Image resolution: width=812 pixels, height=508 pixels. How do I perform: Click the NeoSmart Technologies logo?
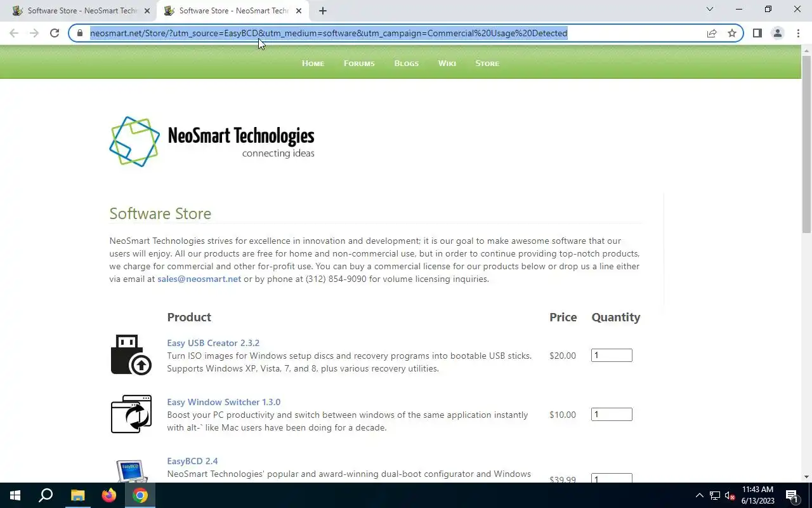pyautogui.click(x=212, y=141)
